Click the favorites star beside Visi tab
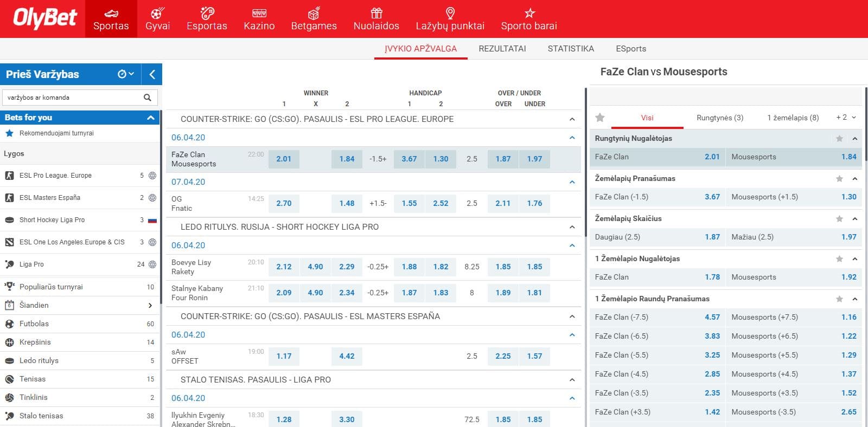Viewport: 868px width, 427px height. pyautogui.click(x=600, y=118)
